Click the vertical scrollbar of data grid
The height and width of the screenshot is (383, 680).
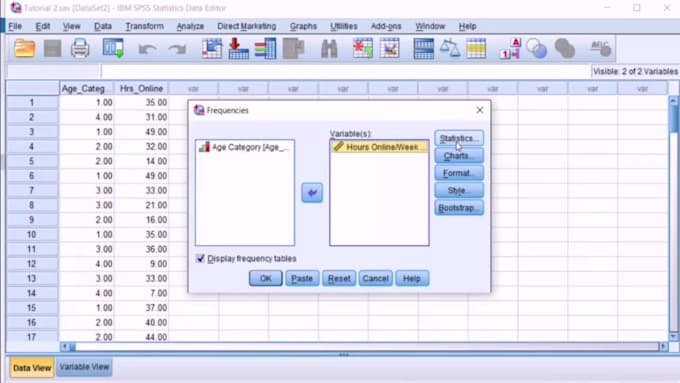coord(673,218)
